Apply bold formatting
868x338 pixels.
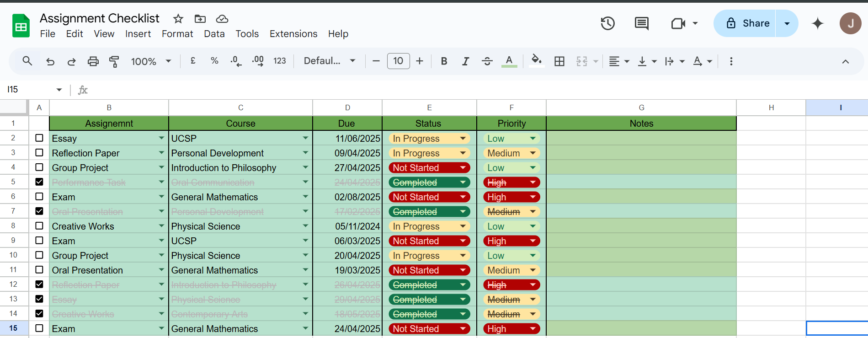(444, 61)
